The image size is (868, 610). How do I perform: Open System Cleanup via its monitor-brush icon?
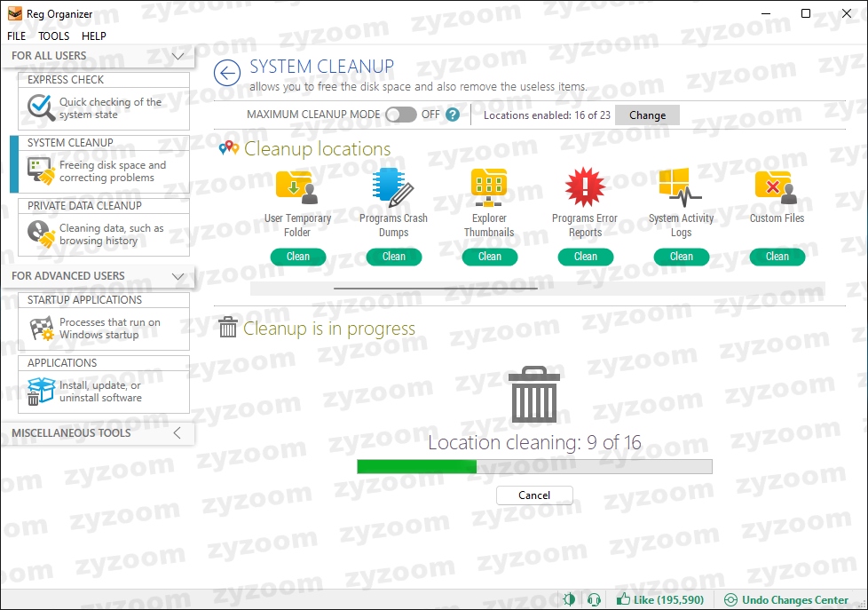(x=41, y=170)
